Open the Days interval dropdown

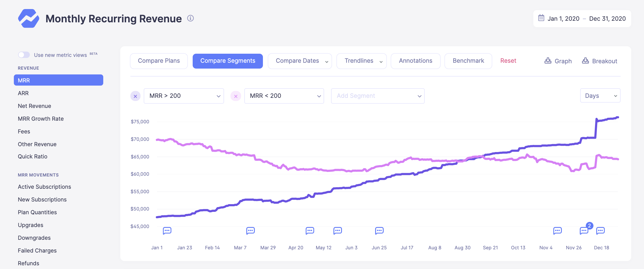tap(600, 96)
